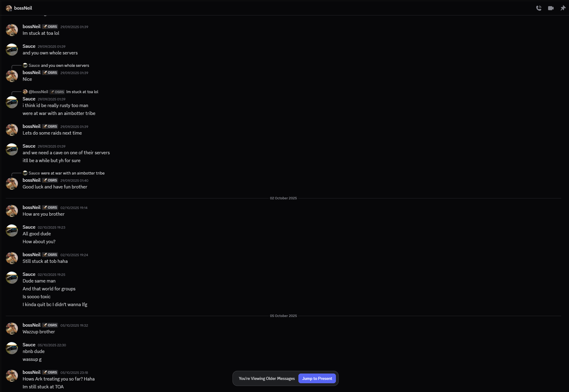Screen dimensions: 569x392
Task: Click reply preview 'and you own whole servers'
Action: [65, 66]
